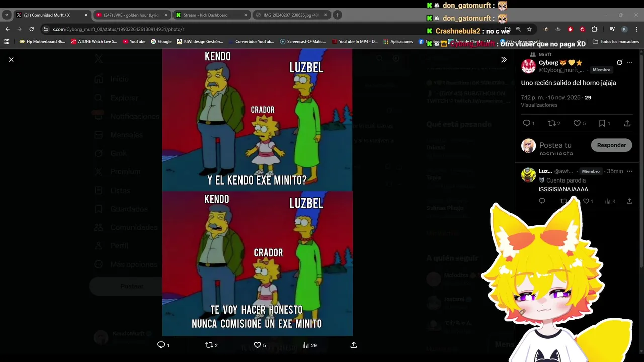Click the share icon below the meme image
The height and width of the screenshot is (362, 644).
click(354, 345)
